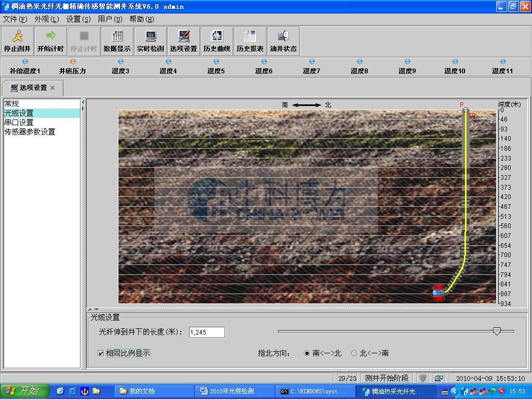Close the 选项设置 tab
This screenshot has height=399, width=532.
pos(52,88)
